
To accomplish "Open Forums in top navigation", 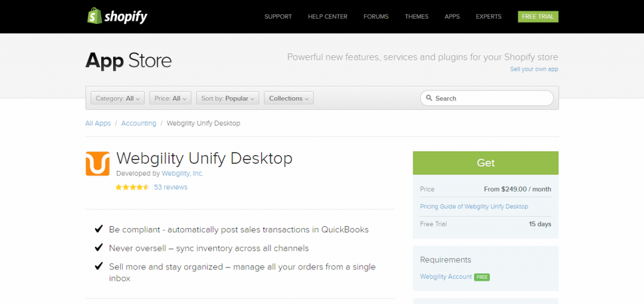I will (376, 17).
